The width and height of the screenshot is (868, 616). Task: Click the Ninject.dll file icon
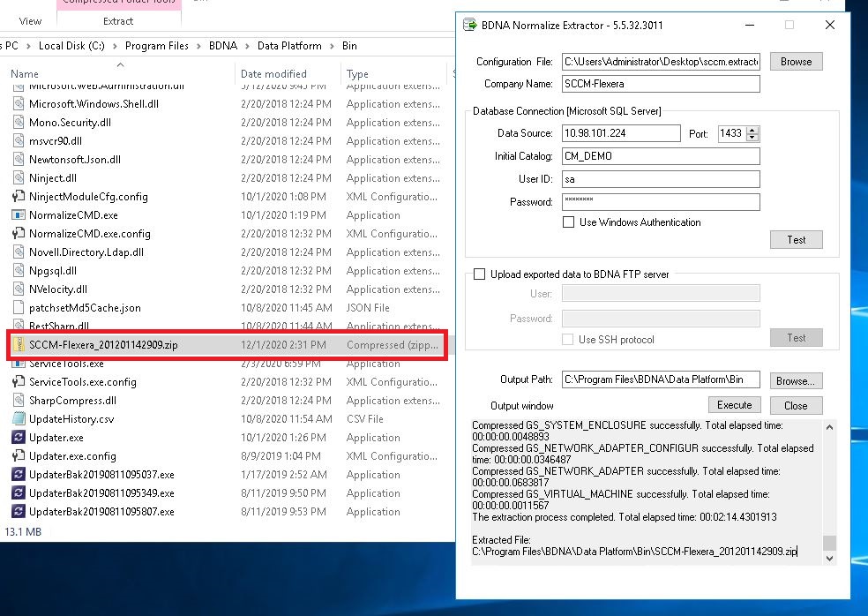(x=19, y=177)
